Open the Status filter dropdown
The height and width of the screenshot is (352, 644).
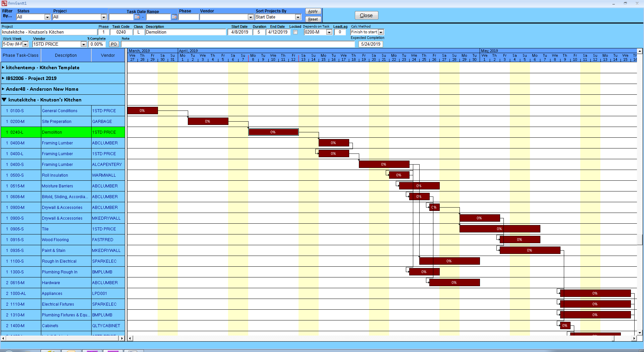47,17
